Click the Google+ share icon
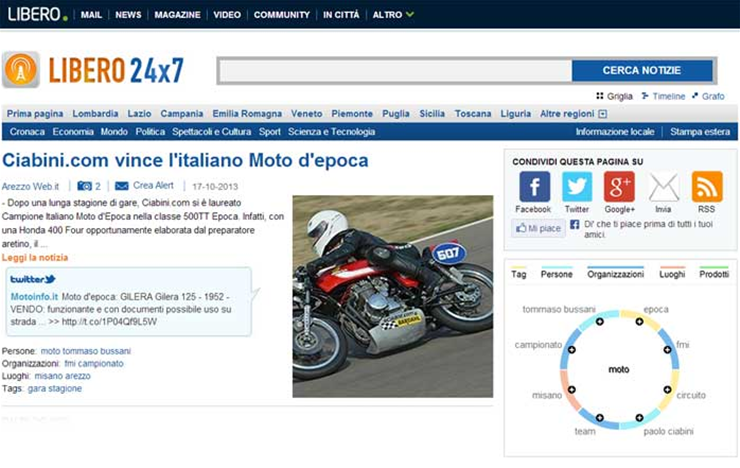Image resolution: width=740 pixels, height=468 pixels. click(x=619, y=187)
